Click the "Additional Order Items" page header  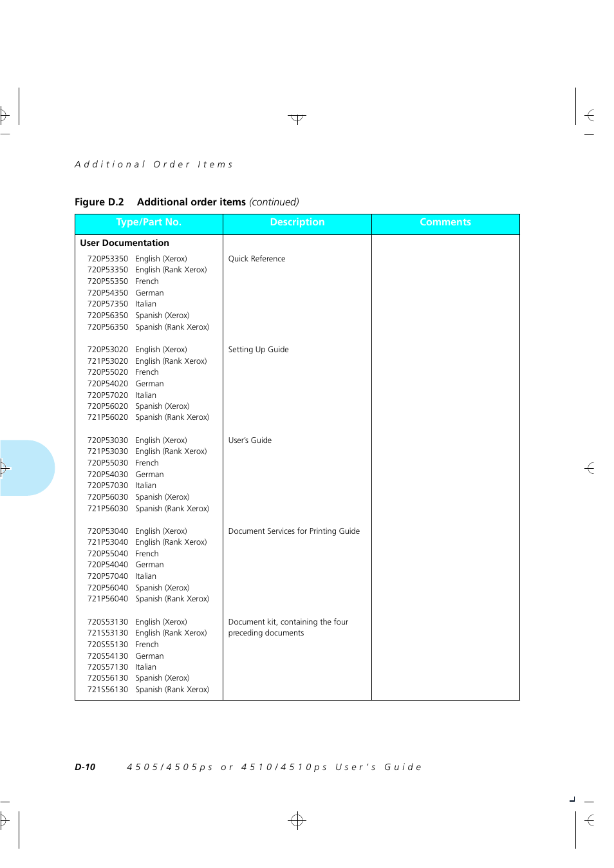(154, 164)
